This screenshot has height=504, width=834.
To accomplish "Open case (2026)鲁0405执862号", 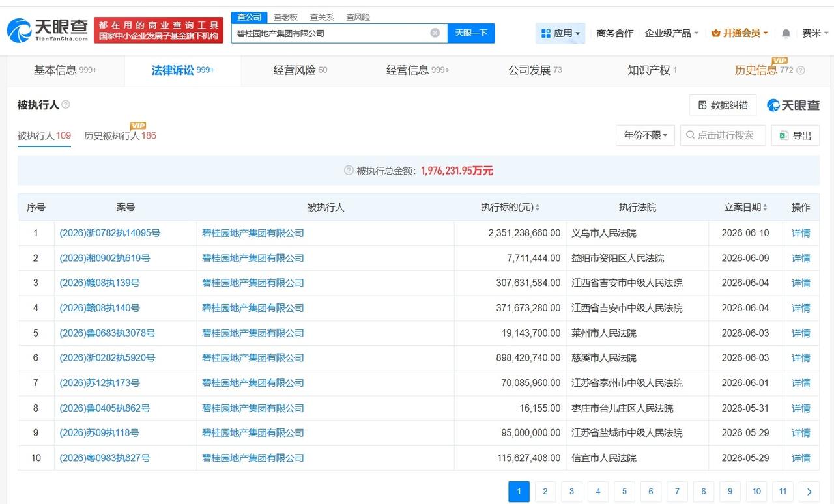I will point(105,408).
